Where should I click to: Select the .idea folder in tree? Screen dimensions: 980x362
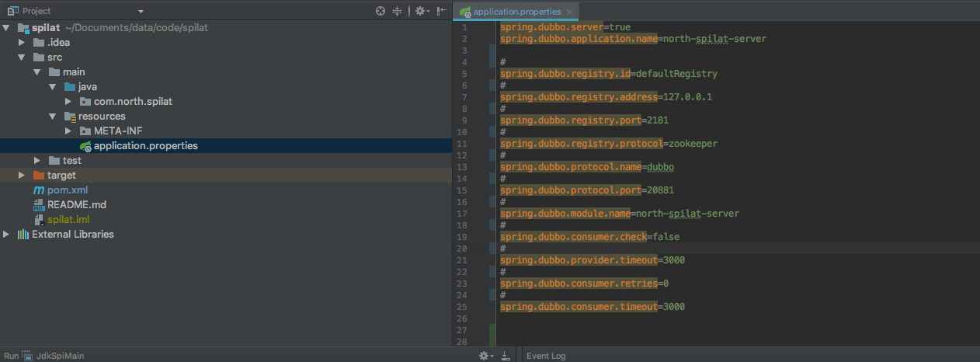click(x=58, y=43)
